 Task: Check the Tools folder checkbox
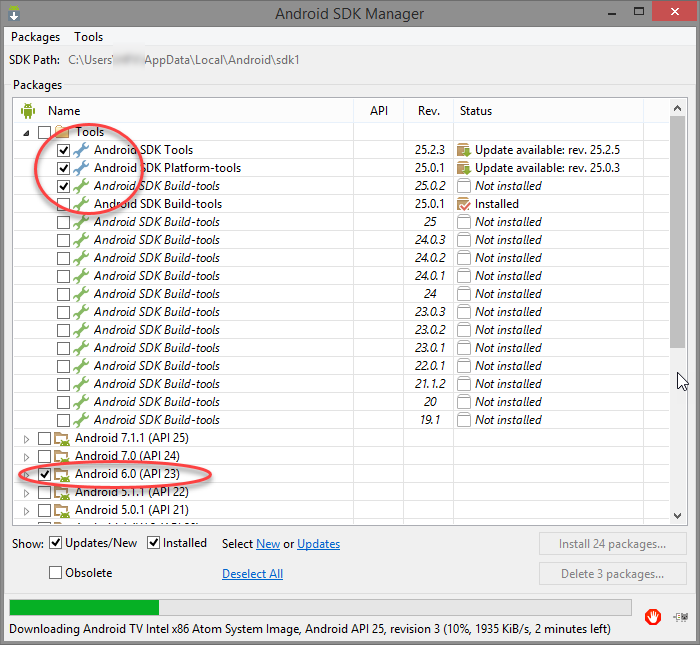point(44,132)
